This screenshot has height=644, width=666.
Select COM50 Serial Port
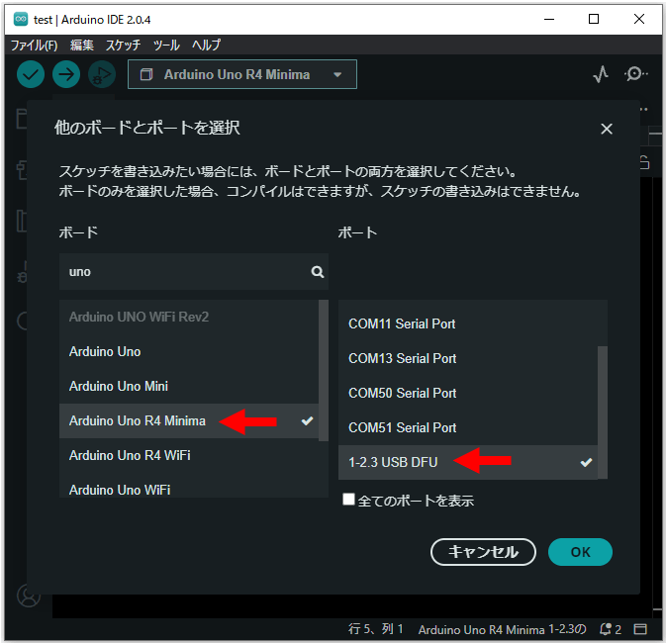pyautogui.click(x=468, y=393)
